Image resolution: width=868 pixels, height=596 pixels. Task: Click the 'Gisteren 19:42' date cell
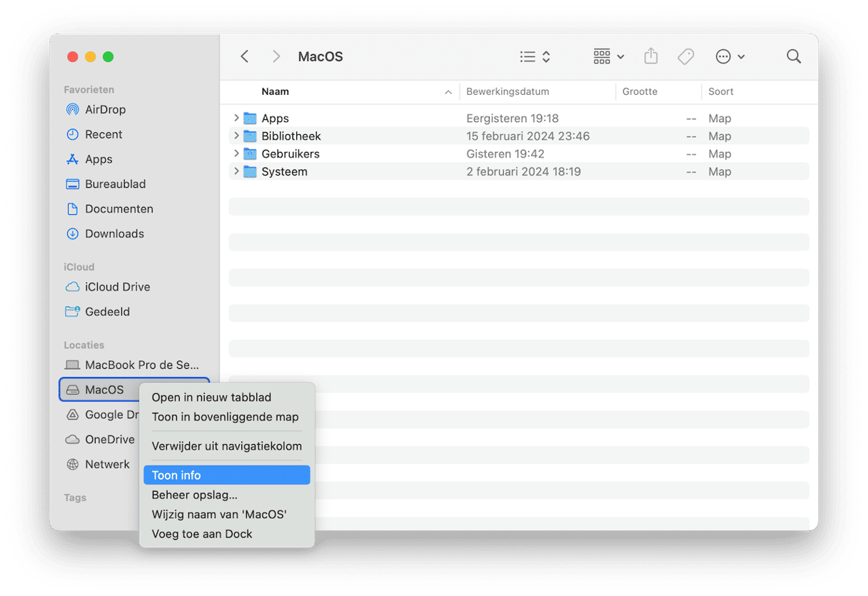pos(505,153)
